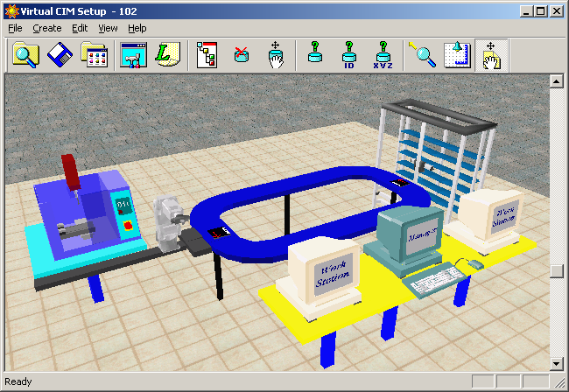The image size is (569, 392).
Task: Open the View menu
Action: coord(108,28)
